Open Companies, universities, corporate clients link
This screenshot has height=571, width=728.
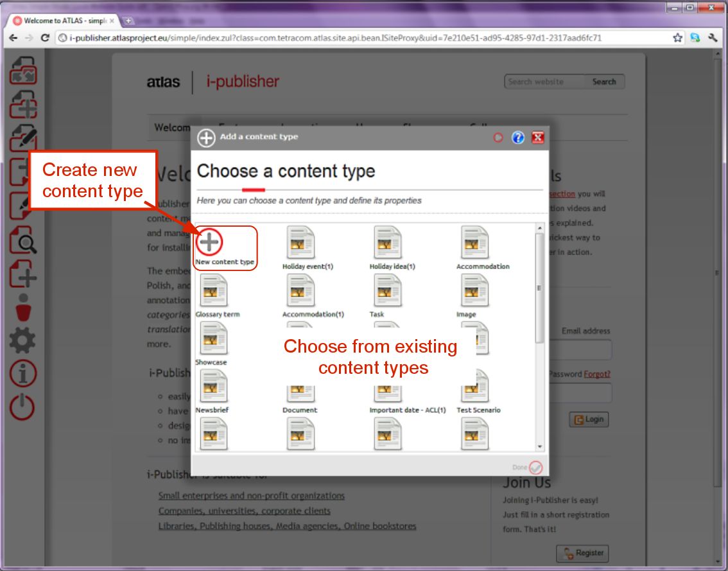tap(244, 511)
